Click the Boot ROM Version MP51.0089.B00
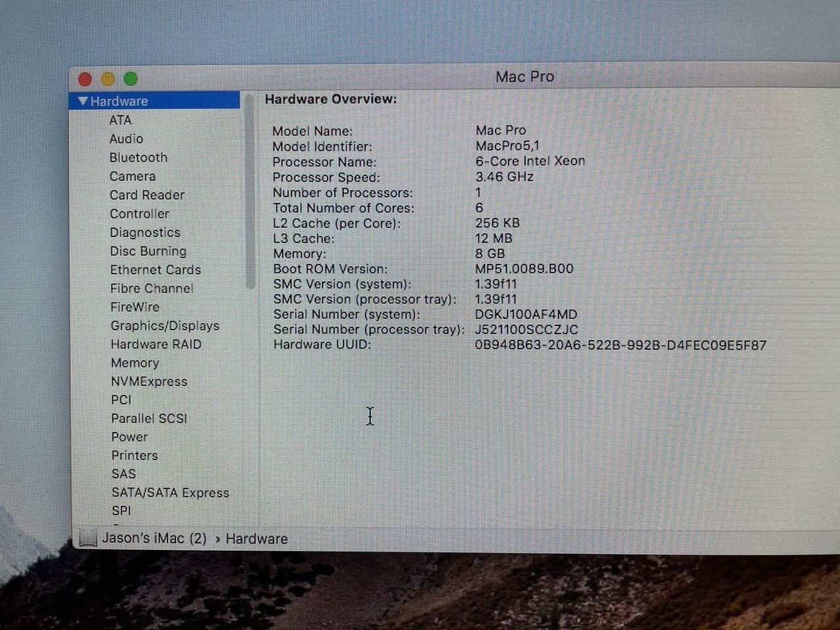 click(x=524, y=268)
